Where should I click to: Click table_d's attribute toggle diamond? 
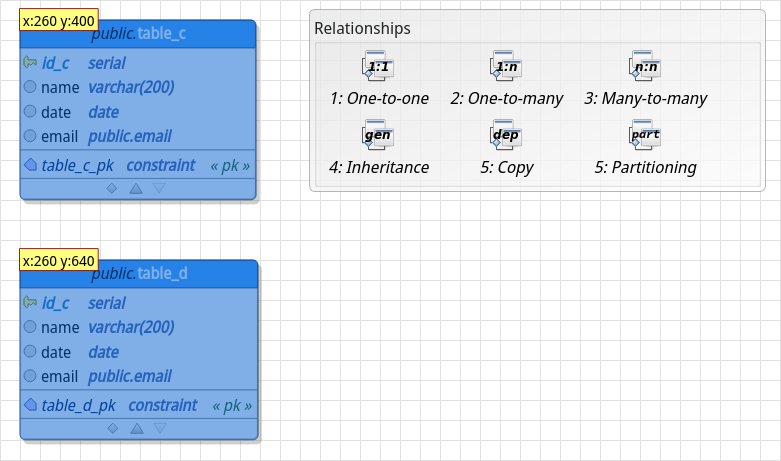tap(112, 428)
